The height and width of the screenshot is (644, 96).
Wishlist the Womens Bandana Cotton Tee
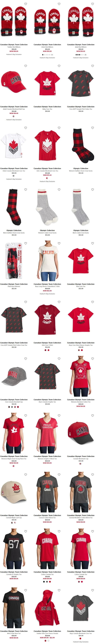pyautogui.click(x=93, y=359)
